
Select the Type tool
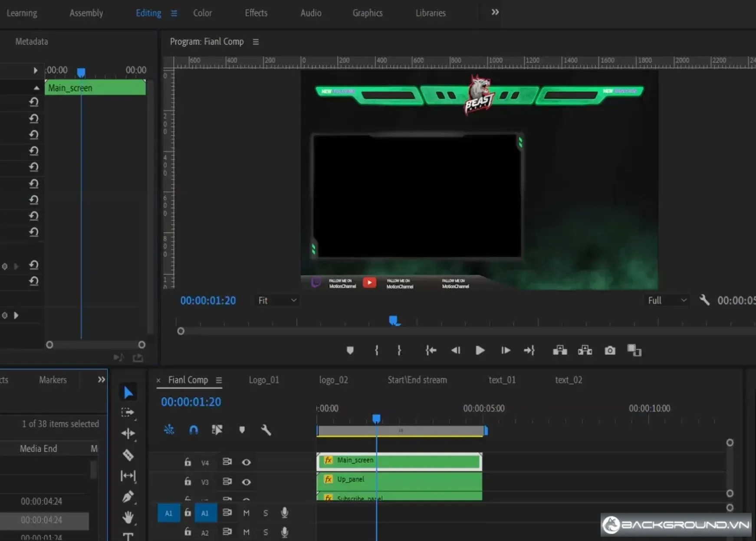click(x=128, y=536)
